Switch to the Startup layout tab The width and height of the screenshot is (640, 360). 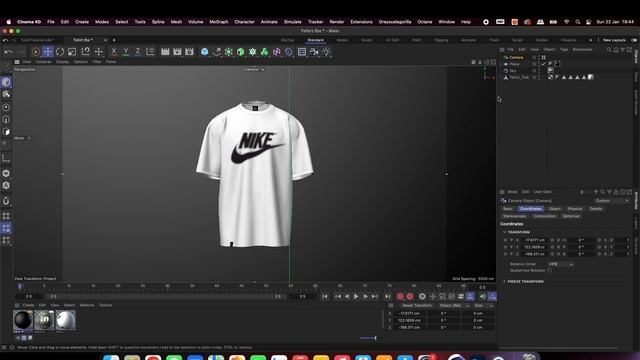click(287, 40)
